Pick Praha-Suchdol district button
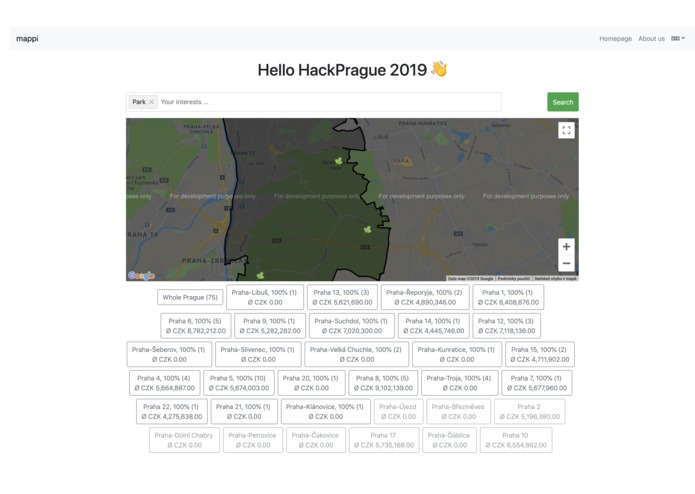This screenshot has height=494, width=695. pos(351,326)
